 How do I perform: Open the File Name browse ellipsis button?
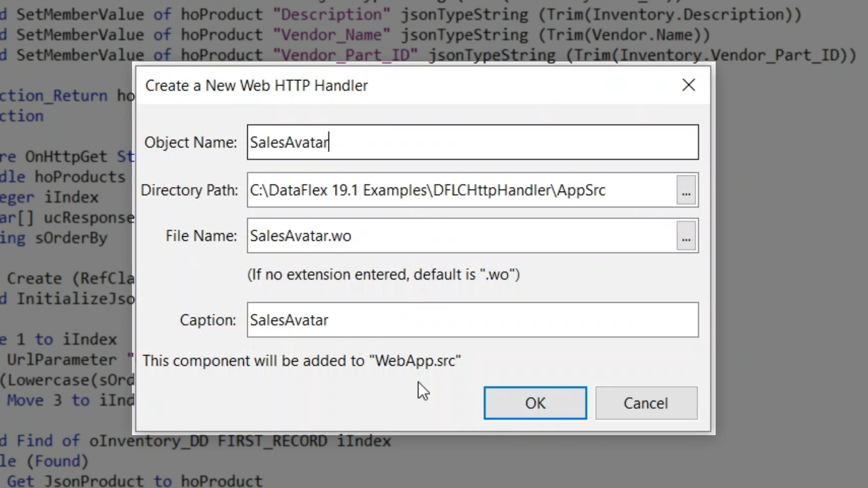(686, 236)
